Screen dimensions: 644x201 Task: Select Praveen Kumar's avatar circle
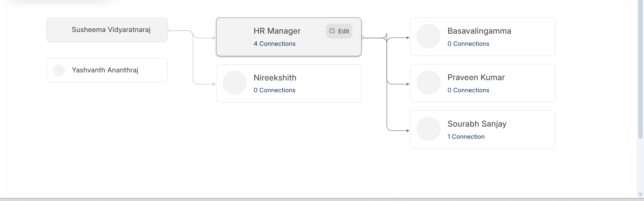pos(429,82)
